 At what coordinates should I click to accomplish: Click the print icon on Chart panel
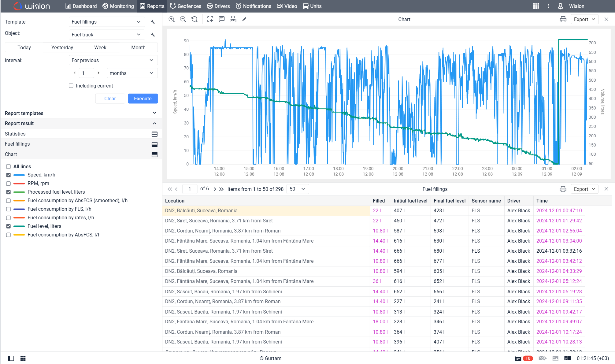coord(563,19)
